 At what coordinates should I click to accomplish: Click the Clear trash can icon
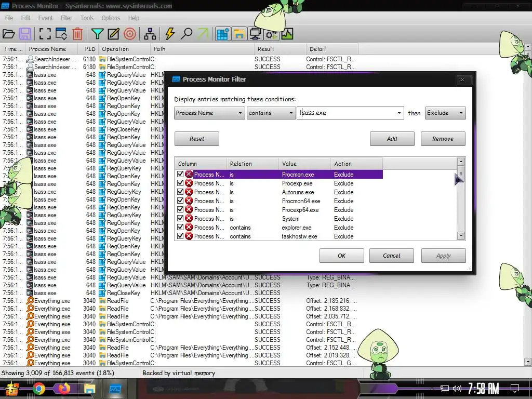77,34
